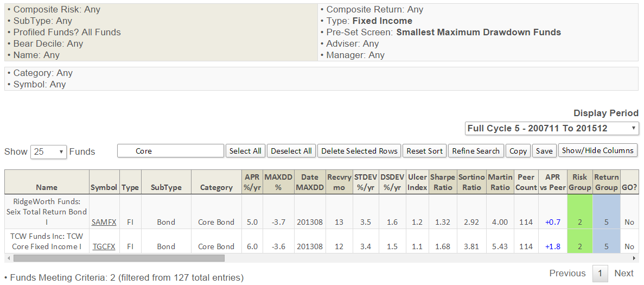
Task: Click the Refine Search button
Action: [476, 151]
